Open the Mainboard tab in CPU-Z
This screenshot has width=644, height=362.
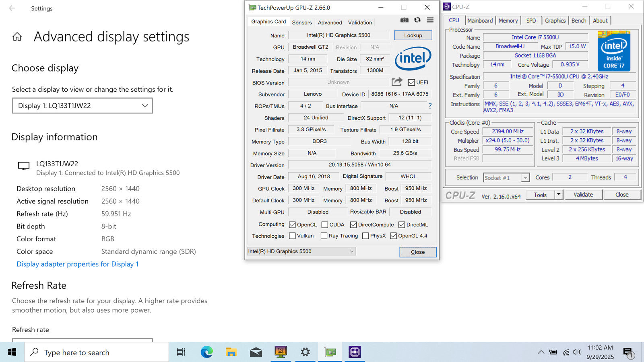pos(480,21)
